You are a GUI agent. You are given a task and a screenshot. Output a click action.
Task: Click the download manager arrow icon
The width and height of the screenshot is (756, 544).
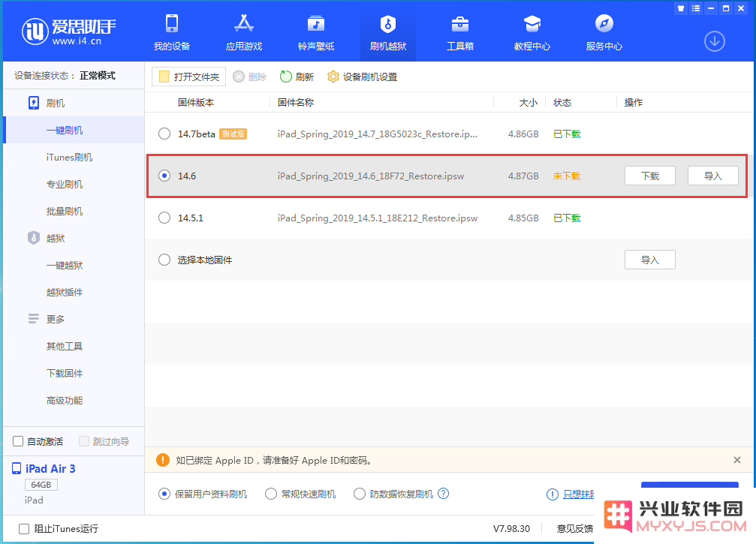click(714, 41)
